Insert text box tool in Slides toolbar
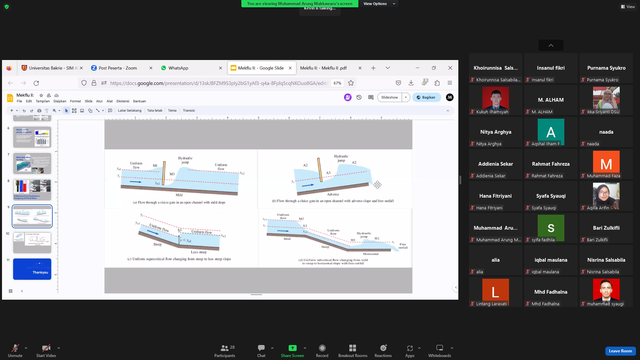The width and height of the screenshot is (640, 360). 74,111
